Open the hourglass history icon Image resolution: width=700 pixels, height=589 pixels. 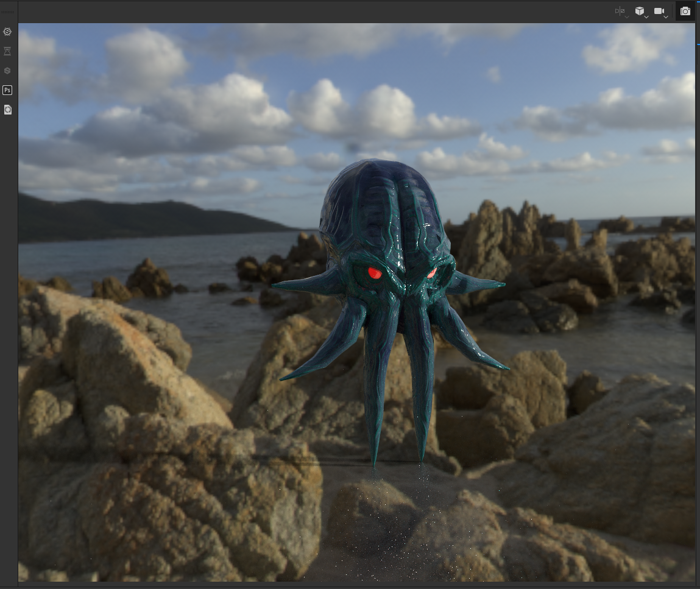[7, 51]
